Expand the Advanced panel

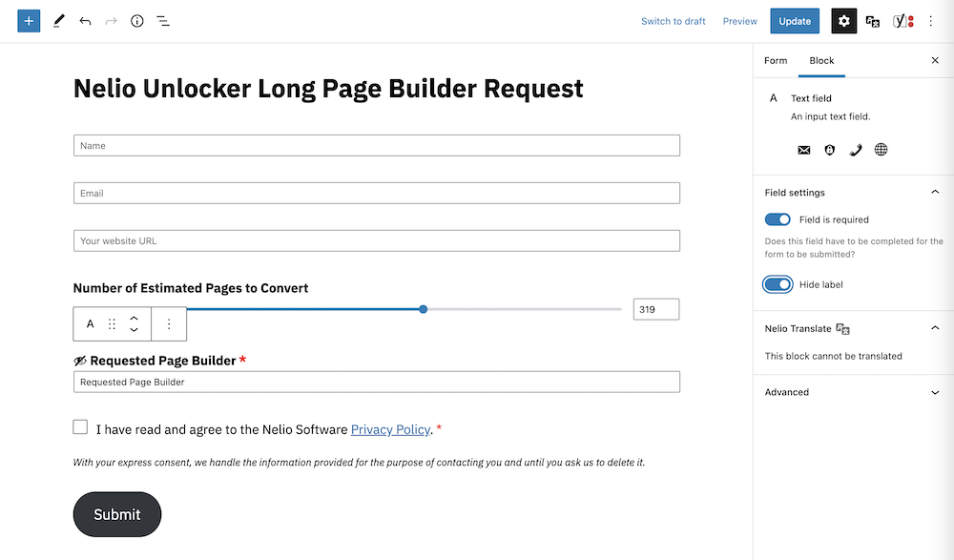click(935, 393)
